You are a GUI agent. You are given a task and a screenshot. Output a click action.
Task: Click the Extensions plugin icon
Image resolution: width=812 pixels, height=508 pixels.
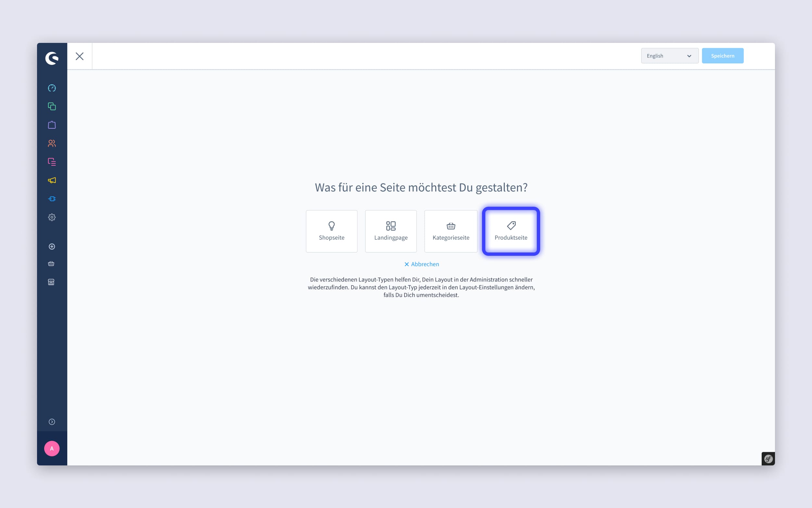[x=52, y=199]
